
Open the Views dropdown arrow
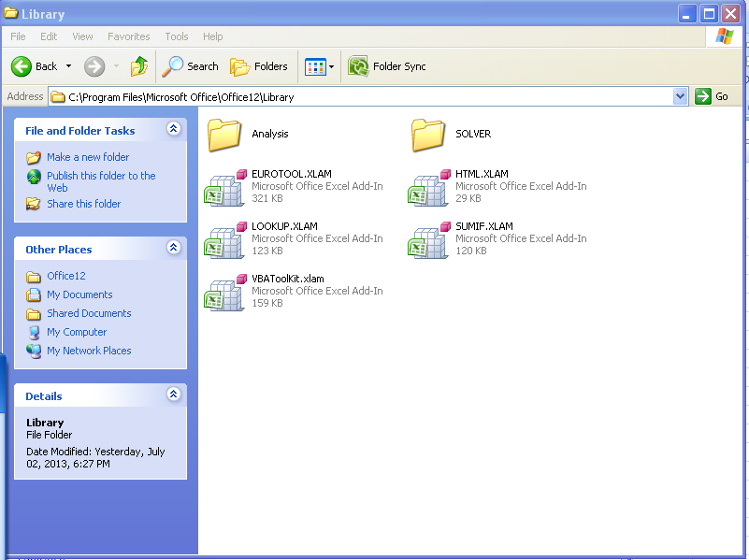pyautogui.click(x=332, y=66)
